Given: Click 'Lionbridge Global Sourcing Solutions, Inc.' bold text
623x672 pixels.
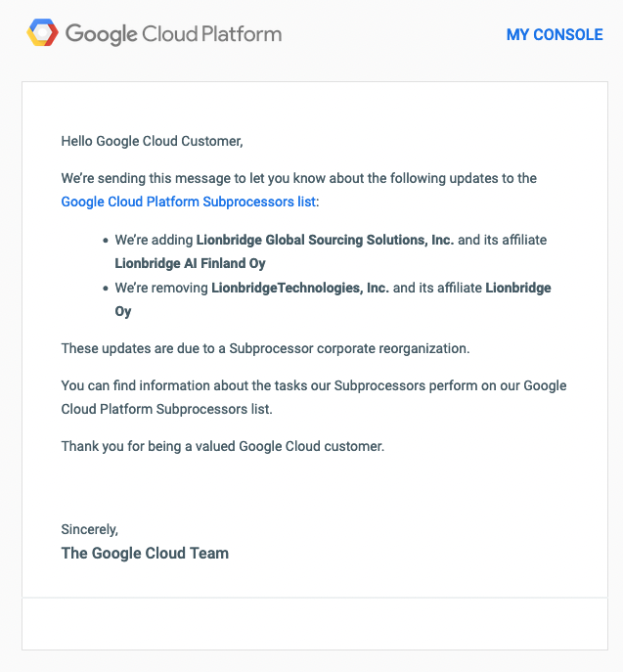Looking at the screenshot, I should 325,240.
